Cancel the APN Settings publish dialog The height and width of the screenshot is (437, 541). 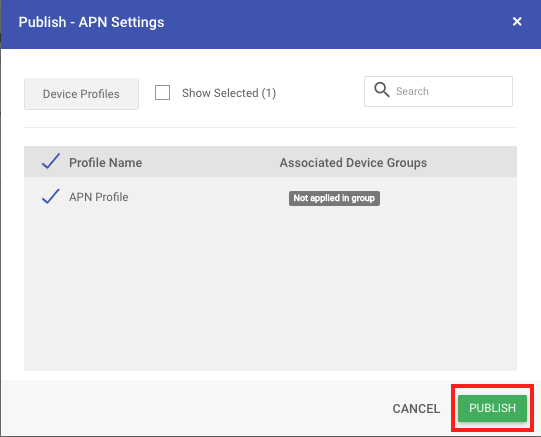coord(416,409)
